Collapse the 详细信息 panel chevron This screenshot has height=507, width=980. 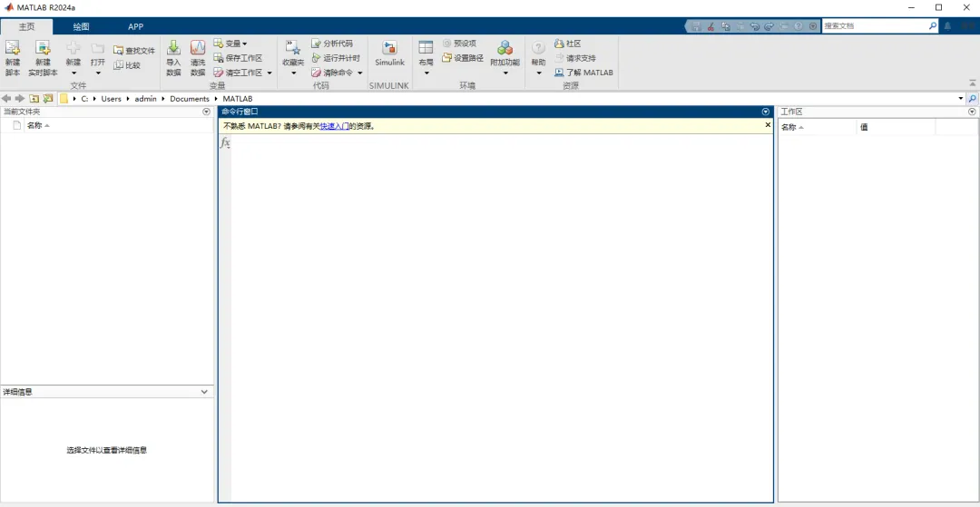click(204, 392)
